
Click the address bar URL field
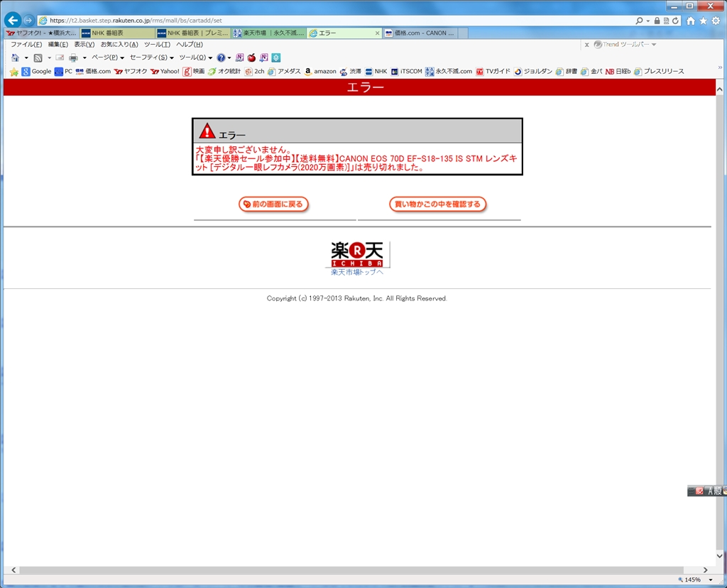(334, 21)
